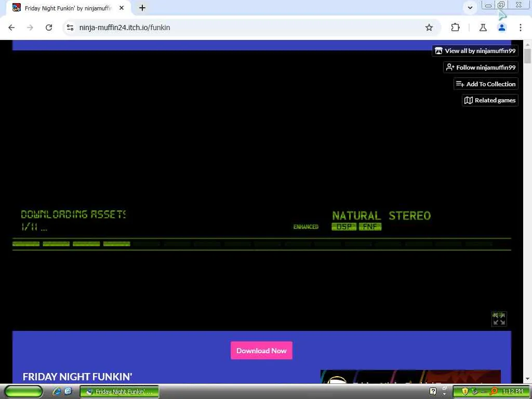Click the second quick launch icon

click(x=68, y=392)
